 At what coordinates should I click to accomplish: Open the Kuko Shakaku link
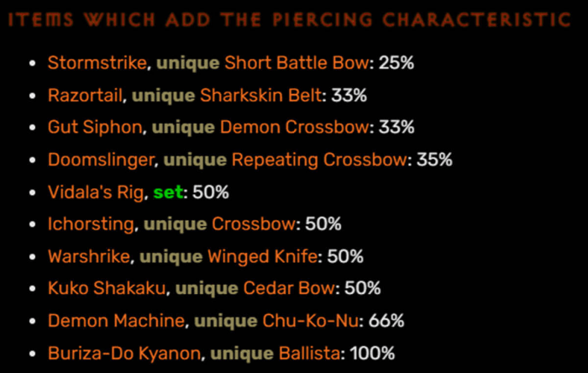click(x=107, y=288)
